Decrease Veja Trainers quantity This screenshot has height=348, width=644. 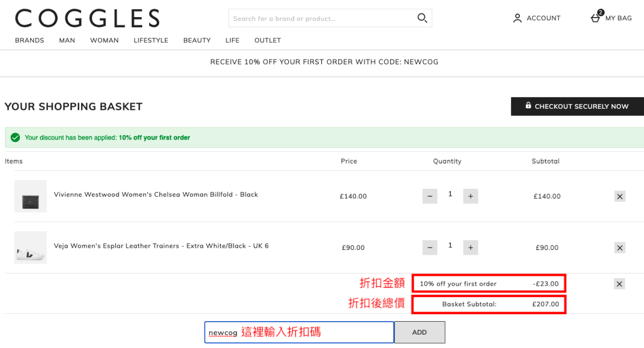coord(430,248)
